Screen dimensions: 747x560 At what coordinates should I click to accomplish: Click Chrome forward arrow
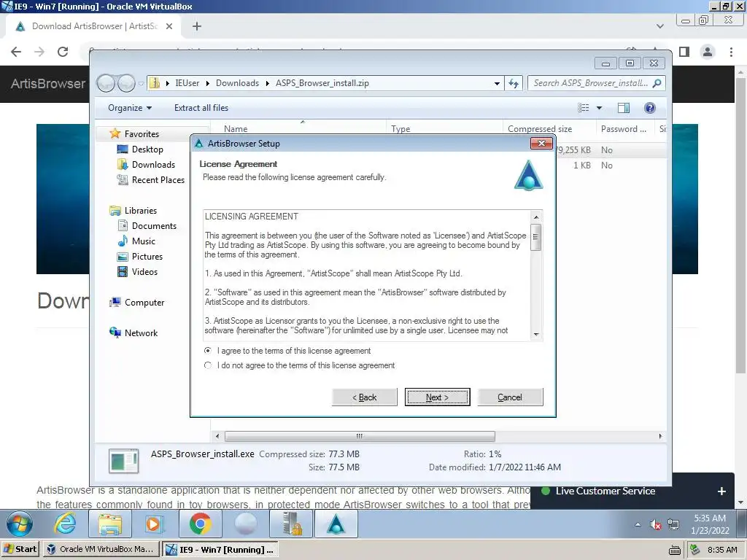coord(39,52)
